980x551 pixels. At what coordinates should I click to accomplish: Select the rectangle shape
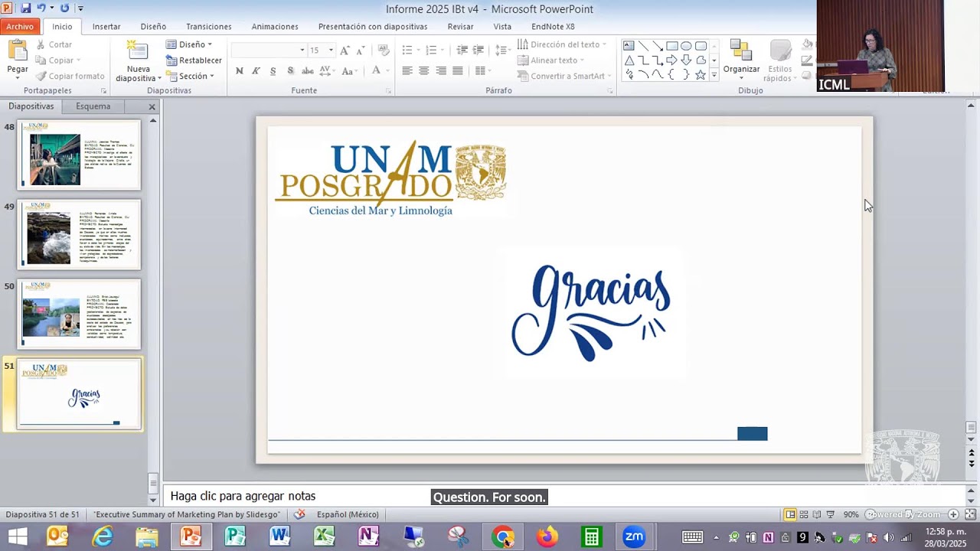671,46
